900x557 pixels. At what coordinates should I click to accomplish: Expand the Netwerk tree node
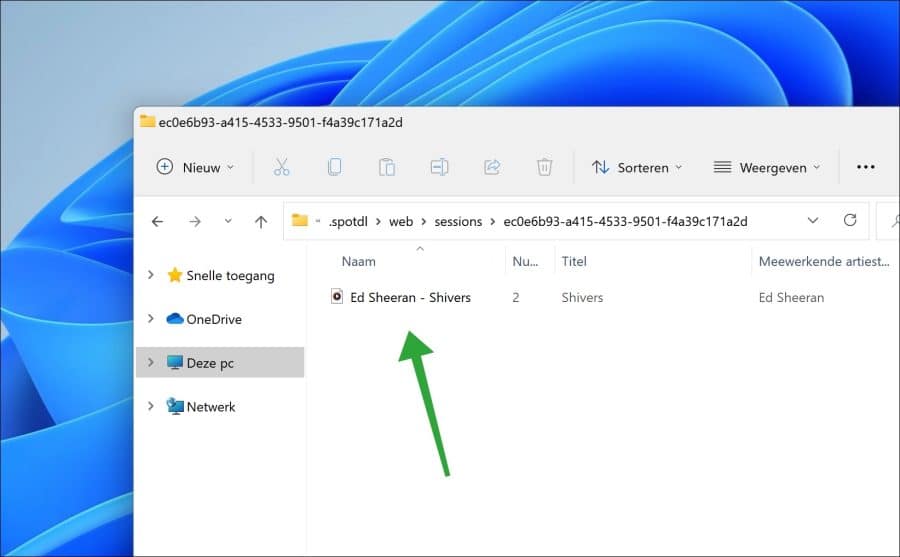coord(150,406)
